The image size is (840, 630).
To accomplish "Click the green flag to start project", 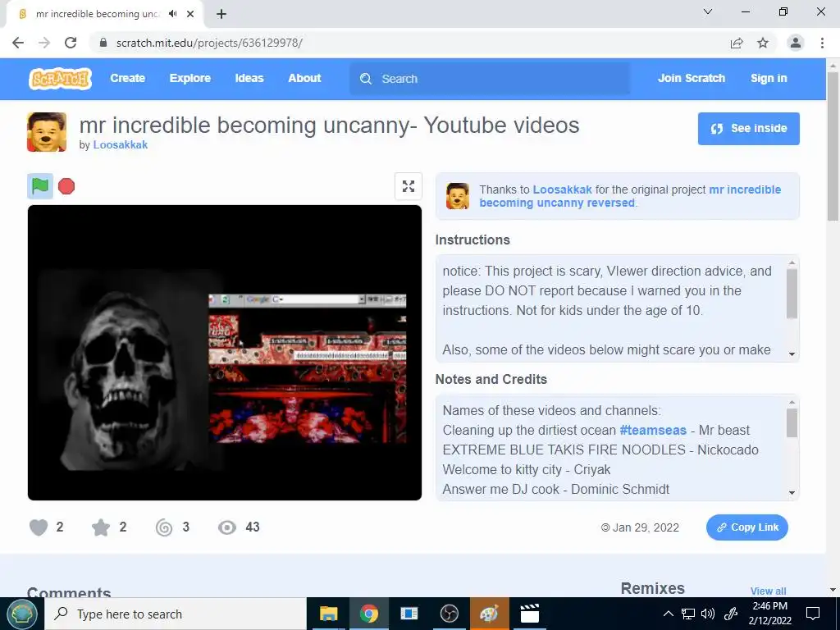I will pos(40,186).
